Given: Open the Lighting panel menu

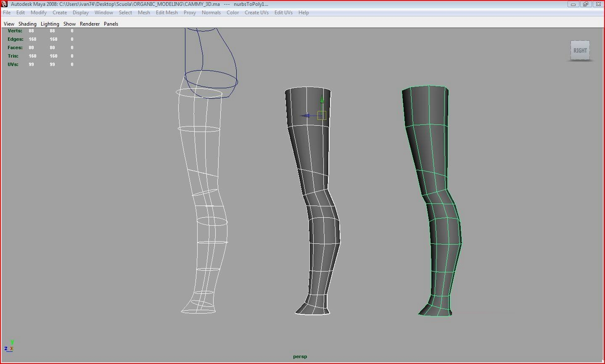Looking at the screenshot, I should [x=50, y=24].
